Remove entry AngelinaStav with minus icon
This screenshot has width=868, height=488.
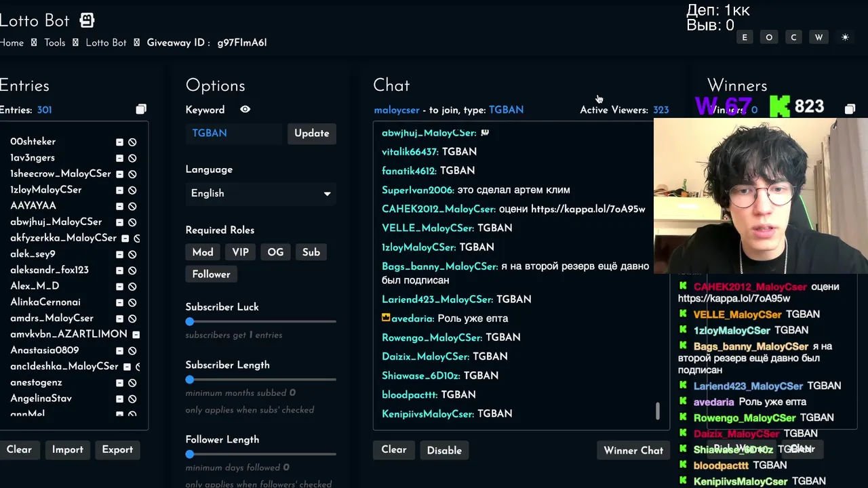pos(119,399)
